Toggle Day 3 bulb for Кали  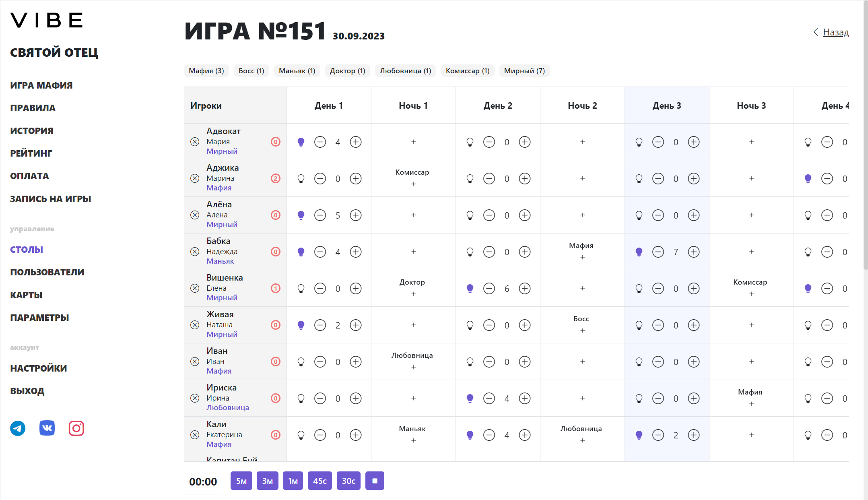point(639,435)
